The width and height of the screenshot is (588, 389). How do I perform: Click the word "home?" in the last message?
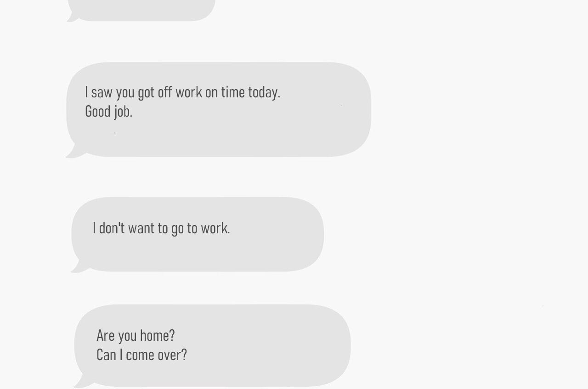158,336
